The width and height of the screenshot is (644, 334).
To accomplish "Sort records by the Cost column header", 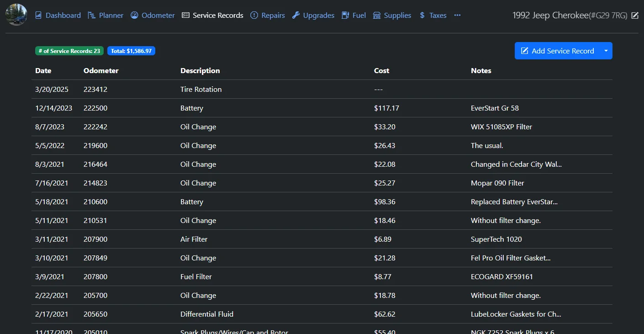I will (381, 70).
